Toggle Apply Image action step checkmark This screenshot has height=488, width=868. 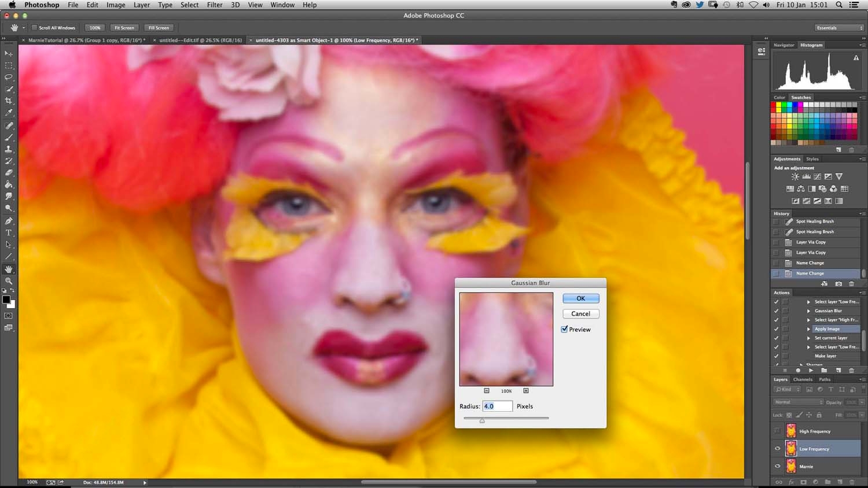click(x=776, y=329)
